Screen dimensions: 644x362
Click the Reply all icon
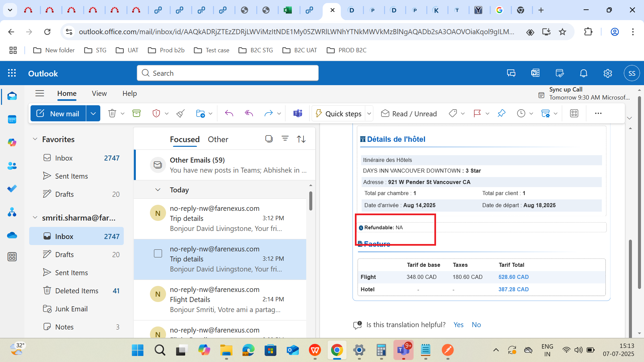point(249,114)
